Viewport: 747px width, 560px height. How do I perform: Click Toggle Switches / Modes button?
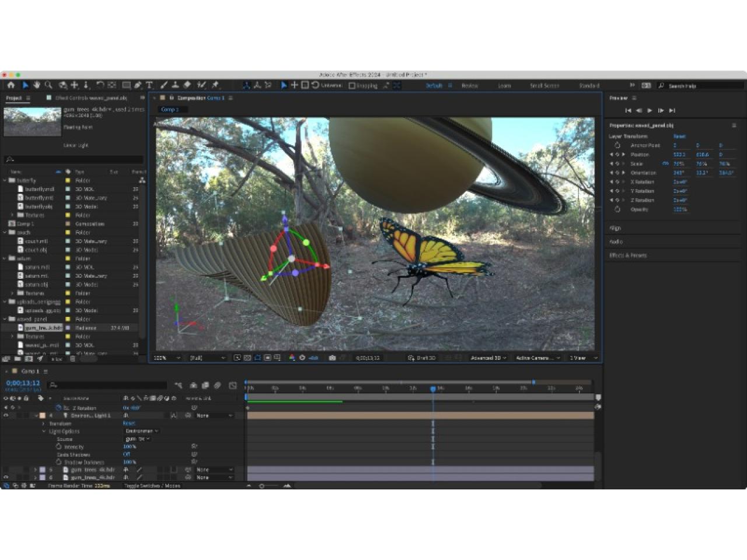coord(152,485)
